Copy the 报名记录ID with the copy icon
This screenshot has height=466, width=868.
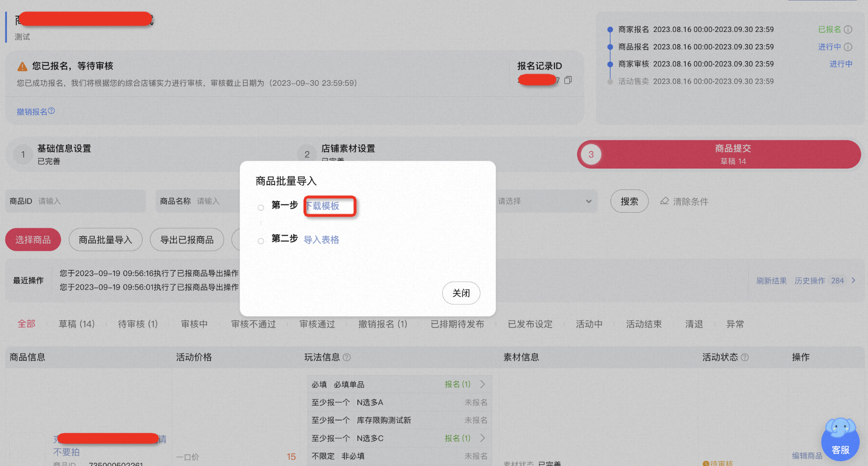click(568, 80)
